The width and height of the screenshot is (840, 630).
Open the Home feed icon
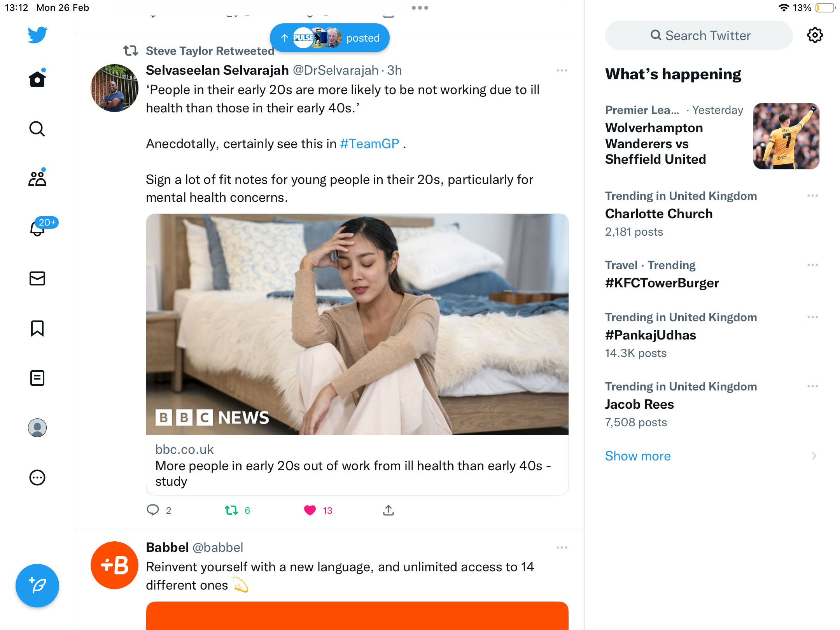point(37,79)
